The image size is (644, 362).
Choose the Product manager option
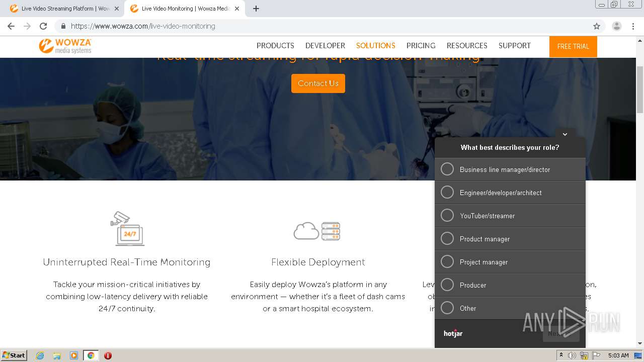point(510,239)
